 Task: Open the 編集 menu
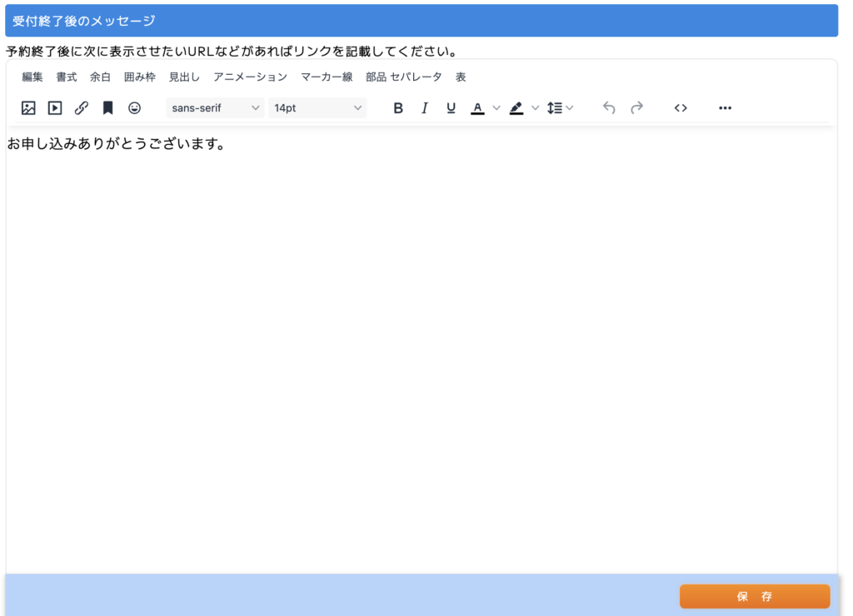(32, 77)
